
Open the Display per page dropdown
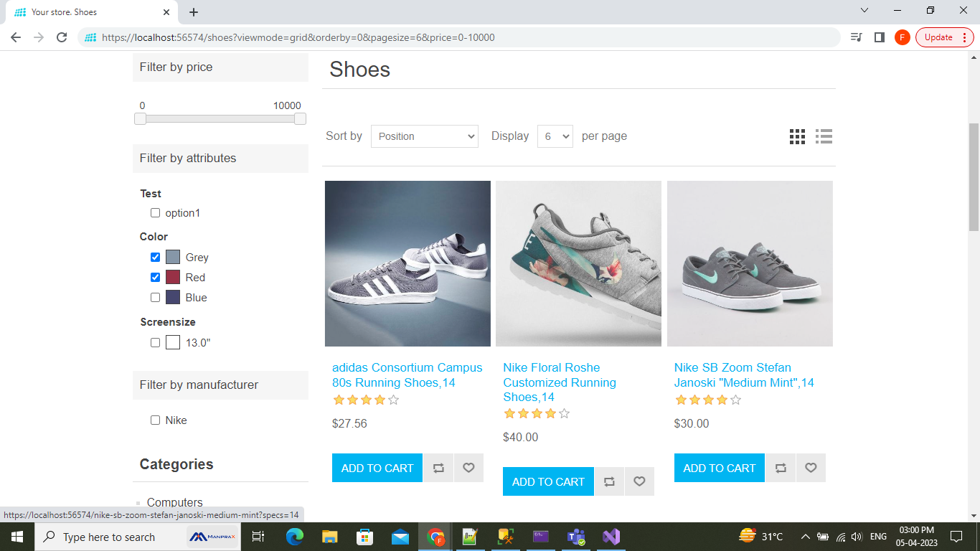pyautogui.click(x=555, y=136)
